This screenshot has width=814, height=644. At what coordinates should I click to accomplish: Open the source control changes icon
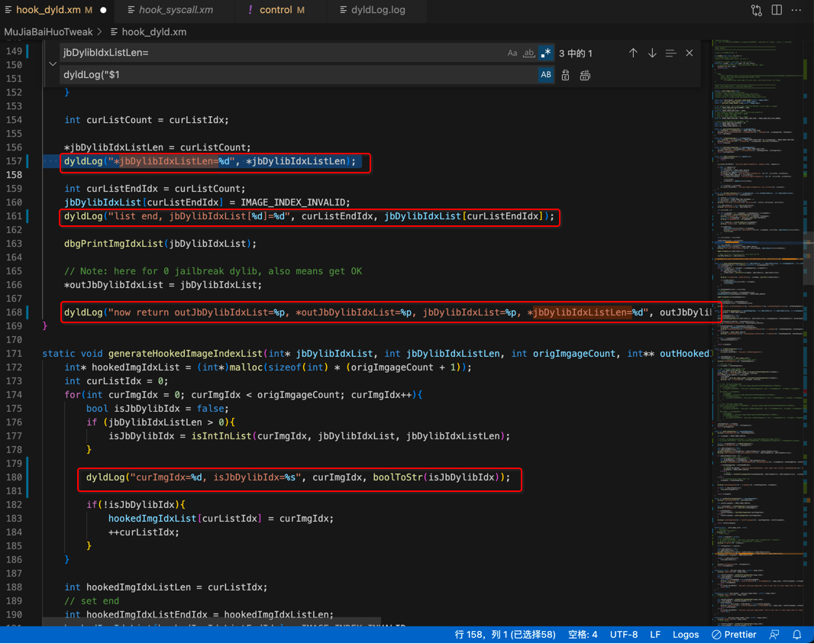click(757, 10)
